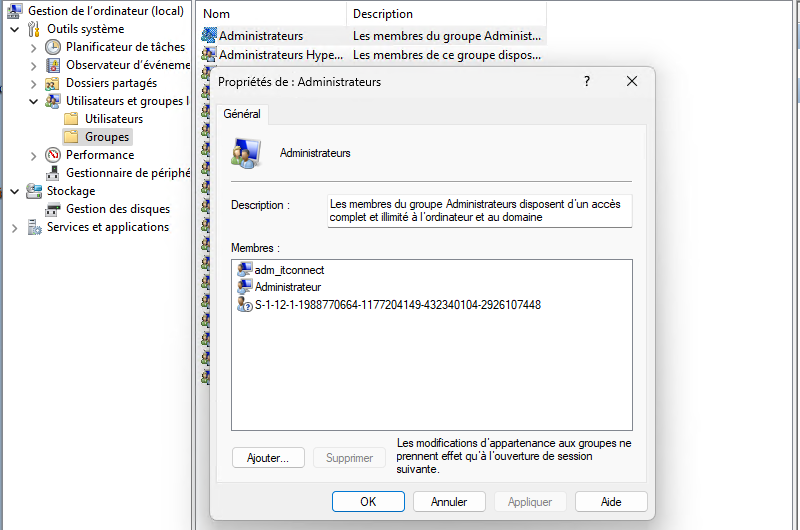Click description 'Les membres de ce groupe dispos...'

[x=447, y=55]
